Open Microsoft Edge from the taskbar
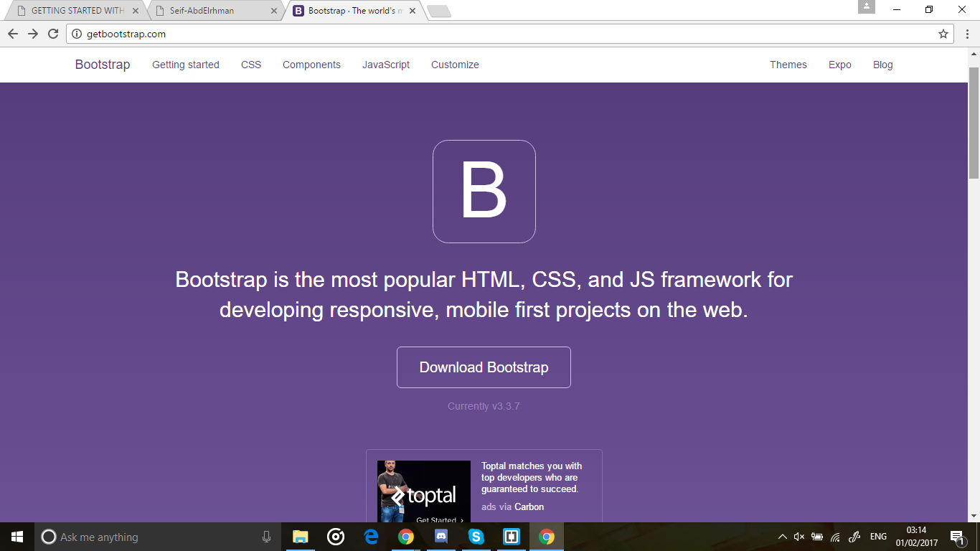This screenshot has height=551, width=980. click(x=371, y=537)
